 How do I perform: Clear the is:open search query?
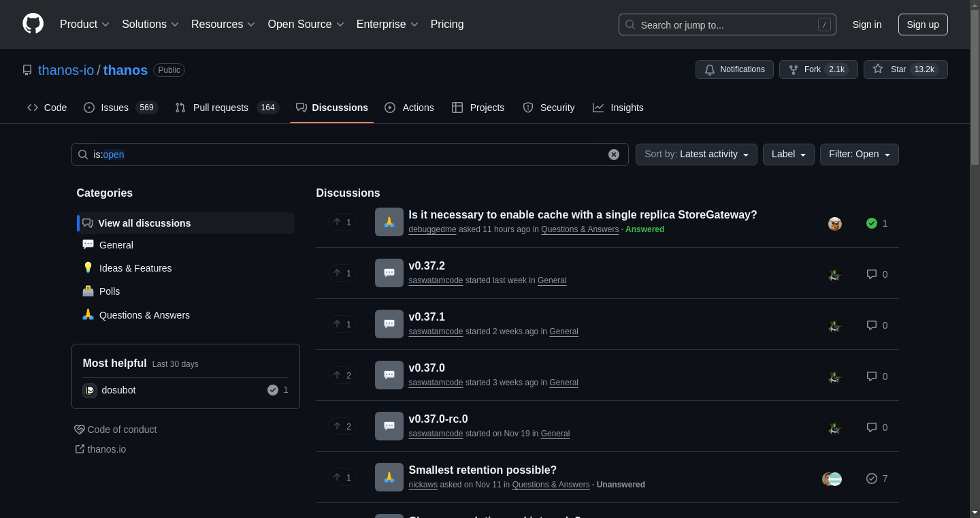[x=614, y=155]
